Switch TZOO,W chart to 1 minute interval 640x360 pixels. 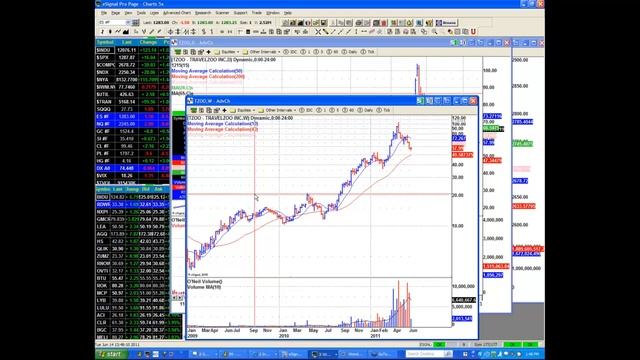322,110
